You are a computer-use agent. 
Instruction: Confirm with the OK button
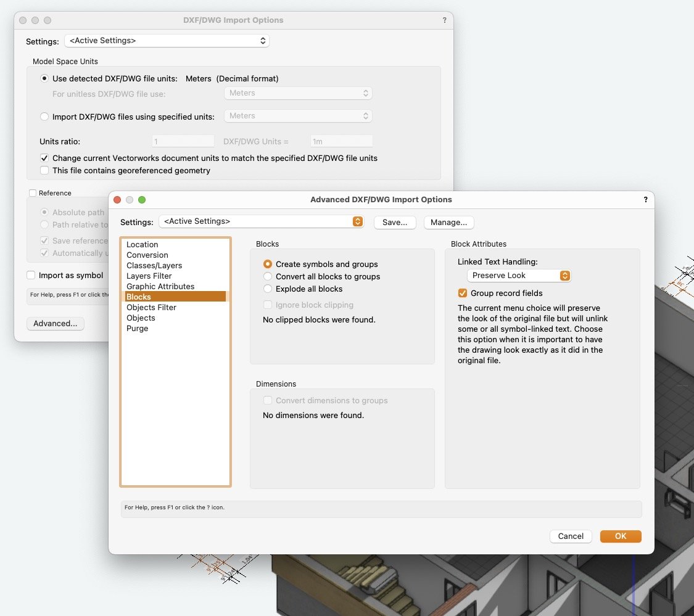[620, 536]
